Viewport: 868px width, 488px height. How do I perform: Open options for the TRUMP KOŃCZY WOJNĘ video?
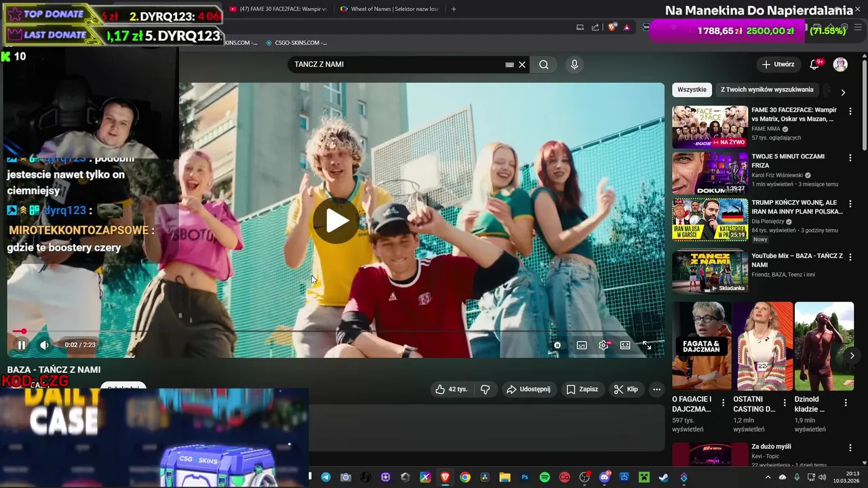click(850, 204)
